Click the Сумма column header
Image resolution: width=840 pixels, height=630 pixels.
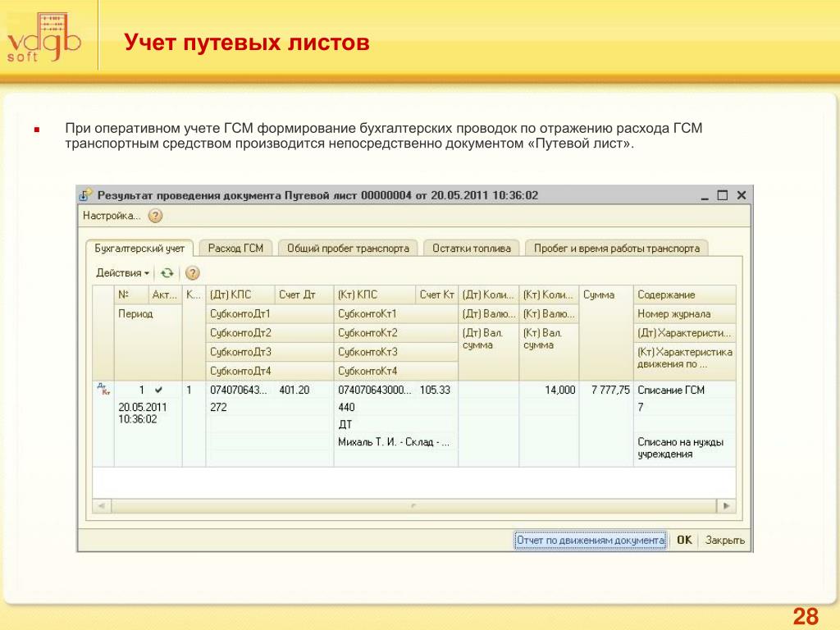pos(606,294)
